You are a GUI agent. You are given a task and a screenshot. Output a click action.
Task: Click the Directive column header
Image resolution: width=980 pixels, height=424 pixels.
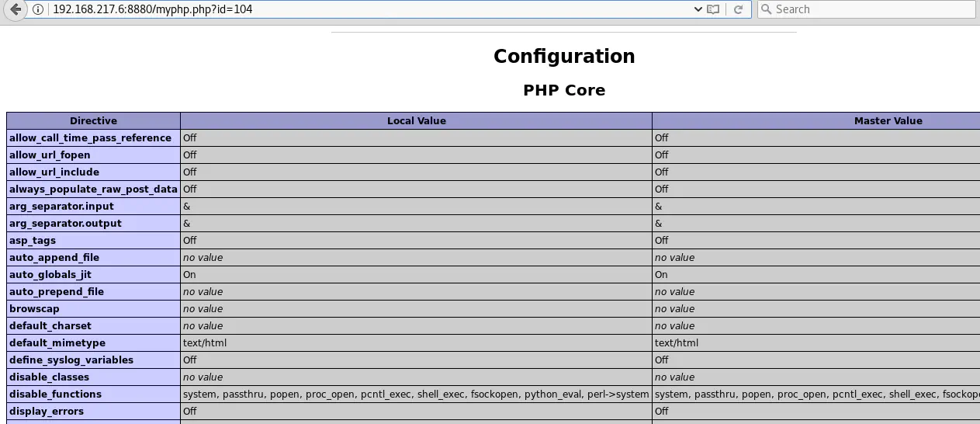tap(93, 120)
